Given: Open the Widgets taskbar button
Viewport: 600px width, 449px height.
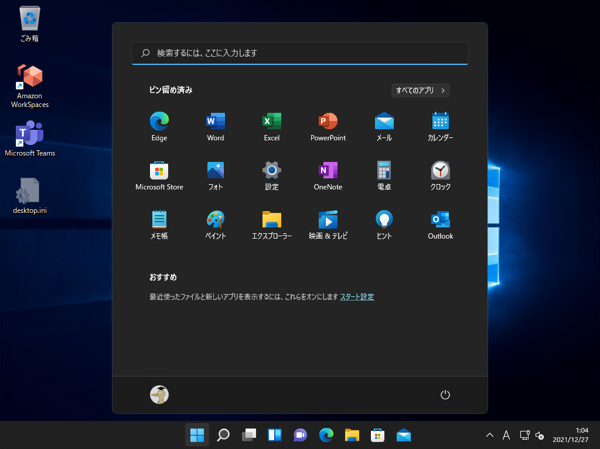Looking at the screenshot, I should (275, 435).
